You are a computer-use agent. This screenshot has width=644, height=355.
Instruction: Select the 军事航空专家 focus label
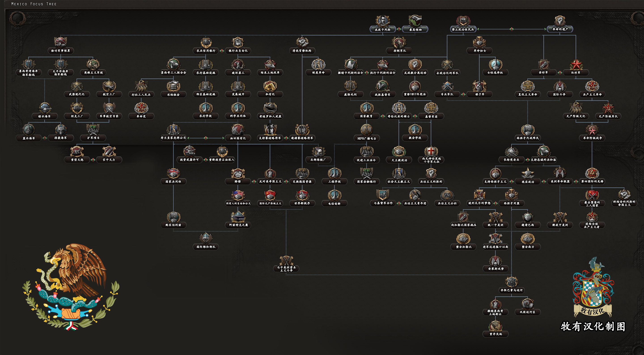click(x=109, y=116)
